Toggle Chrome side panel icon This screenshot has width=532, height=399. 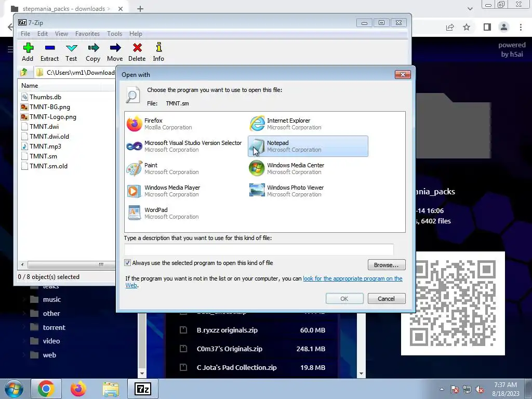(x=487, y=27)
